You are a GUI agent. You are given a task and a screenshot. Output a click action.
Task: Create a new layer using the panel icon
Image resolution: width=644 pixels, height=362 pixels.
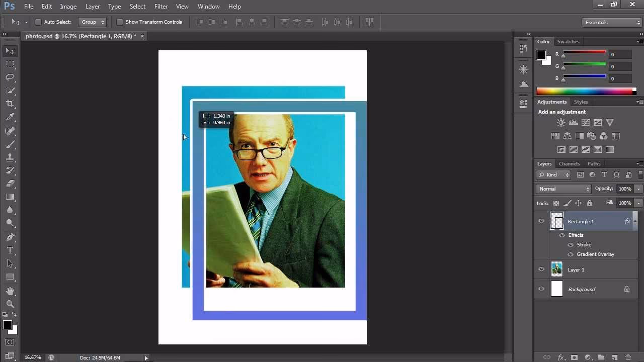coord(614,357)
